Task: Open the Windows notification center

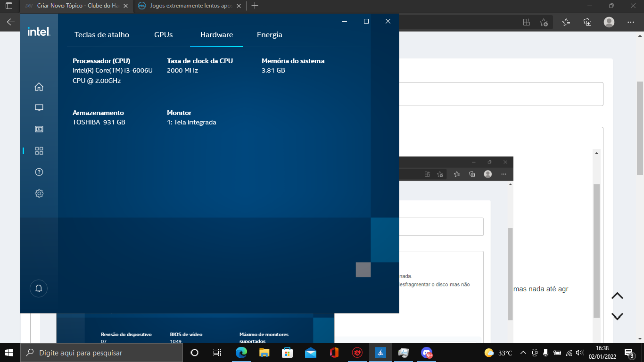Action: (x=629, y=353)
